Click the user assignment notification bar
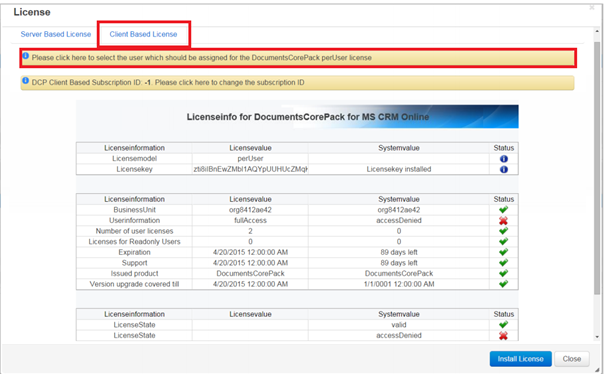The height and width of the screenshot is (374, 605). pyautogui.click(x=298, y=58)
